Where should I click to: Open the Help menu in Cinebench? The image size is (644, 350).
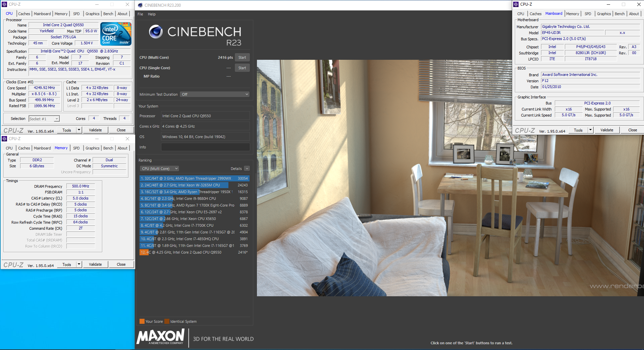coord(152,14)
